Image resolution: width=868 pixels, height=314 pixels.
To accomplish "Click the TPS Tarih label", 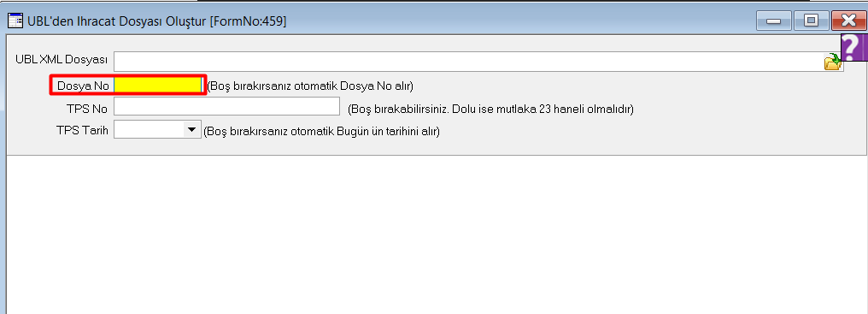I will pos(83,131).
